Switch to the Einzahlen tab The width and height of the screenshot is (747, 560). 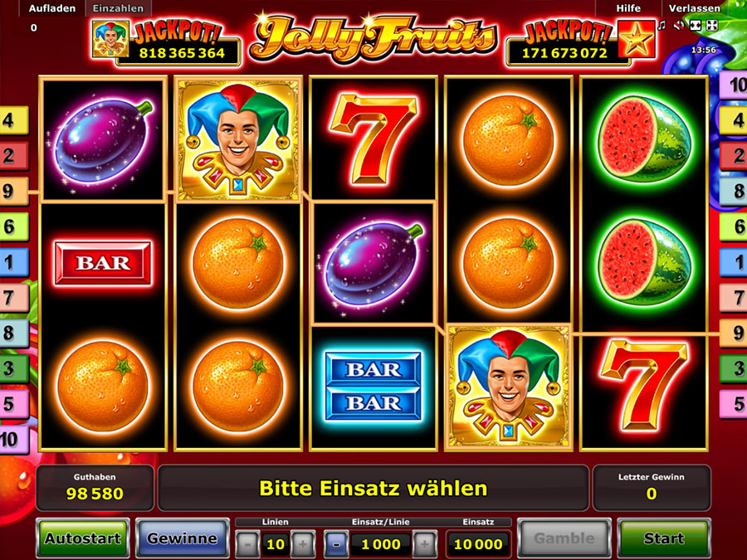tap(118, 8)
